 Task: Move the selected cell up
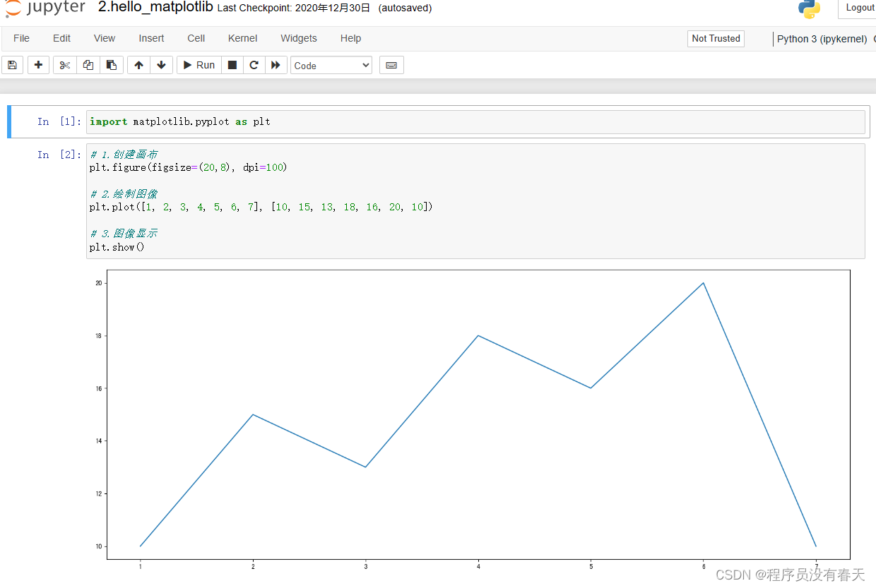[138, 64]
